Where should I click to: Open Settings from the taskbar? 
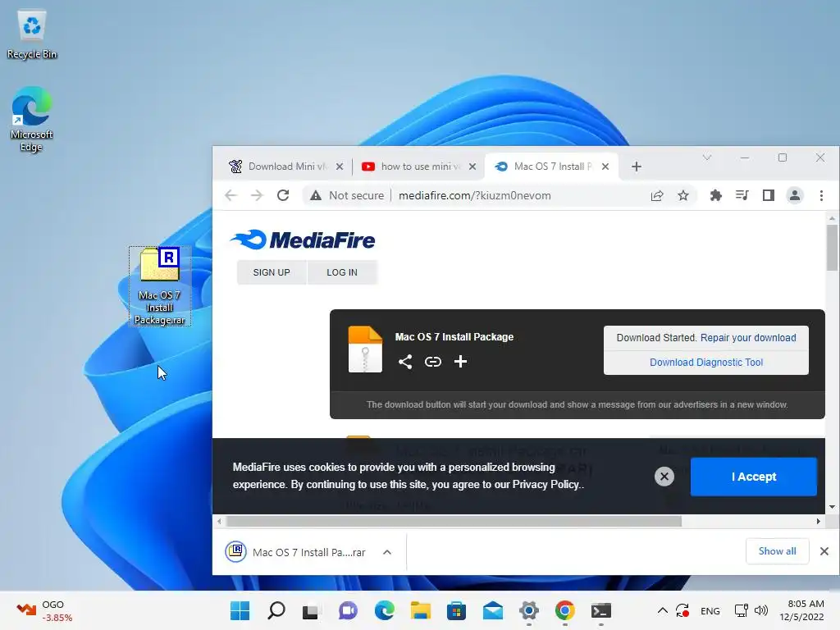529,610
